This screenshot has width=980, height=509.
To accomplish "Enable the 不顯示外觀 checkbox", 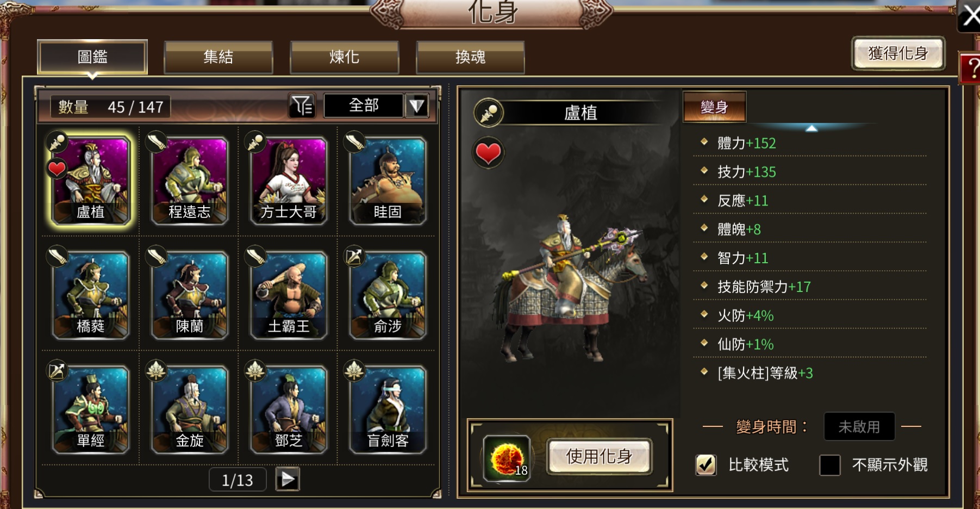I will [830, 465].
